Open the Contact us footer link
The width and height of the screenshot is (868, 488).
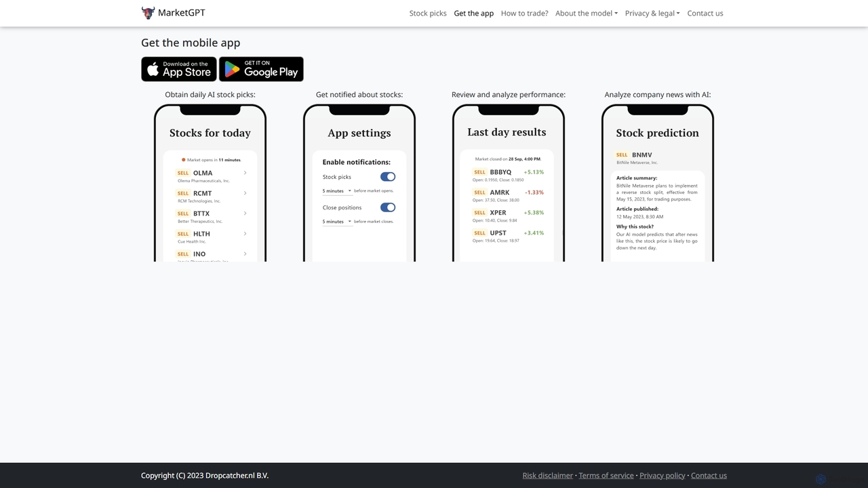709,476
